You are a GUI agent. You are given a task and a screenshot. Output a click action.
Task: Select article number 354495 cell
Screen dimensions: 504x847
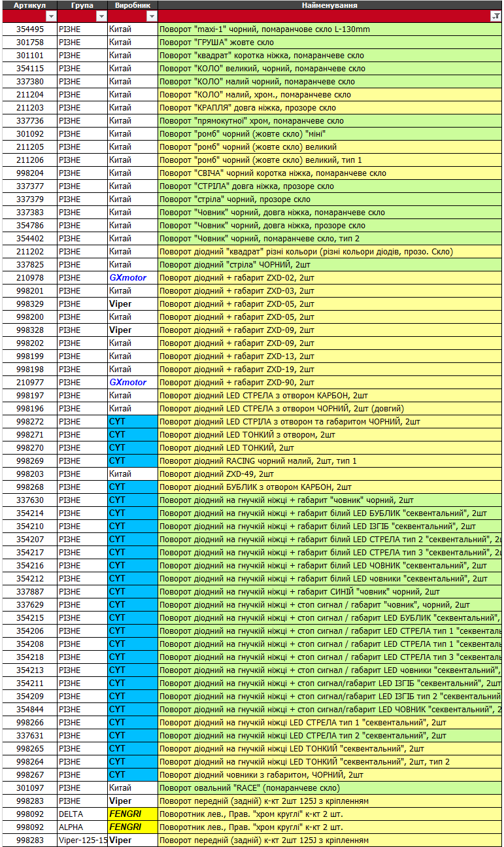click(30, 29)
